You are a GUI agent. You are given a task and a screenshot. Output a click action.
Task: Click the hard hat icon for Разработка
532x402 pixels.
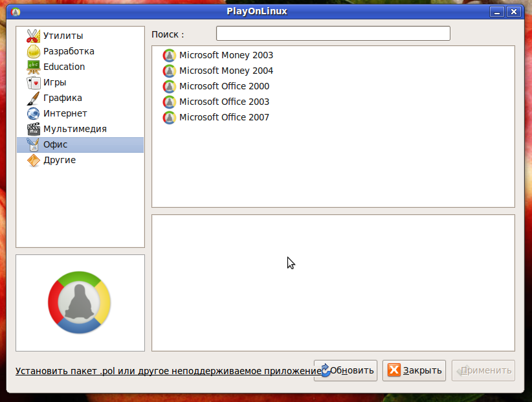[x=33, y=51]
